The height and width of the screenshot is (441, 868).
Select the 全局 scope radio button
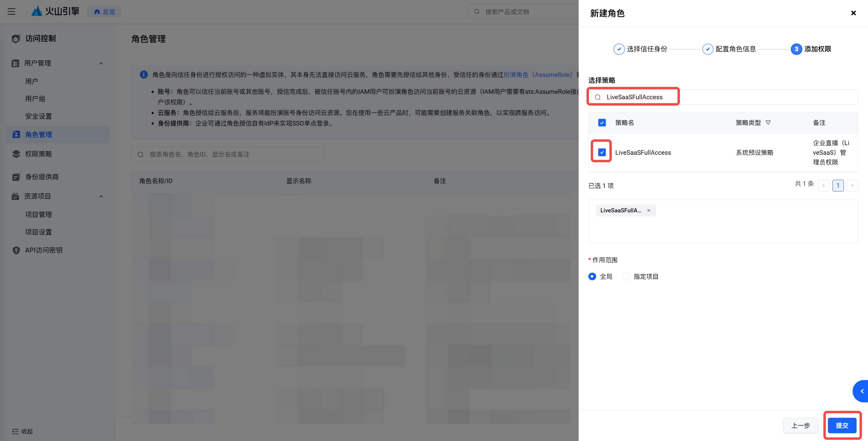[x=592, y=277]
